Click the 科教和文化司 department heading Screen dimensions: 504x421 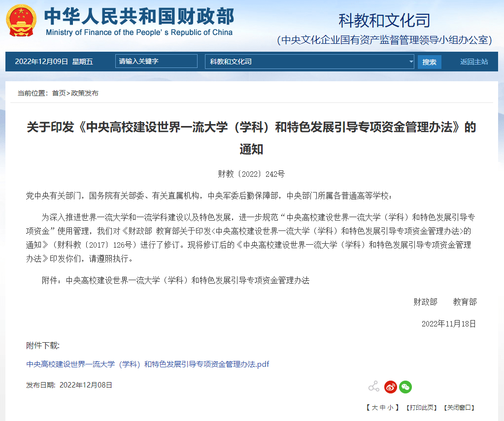384,21
